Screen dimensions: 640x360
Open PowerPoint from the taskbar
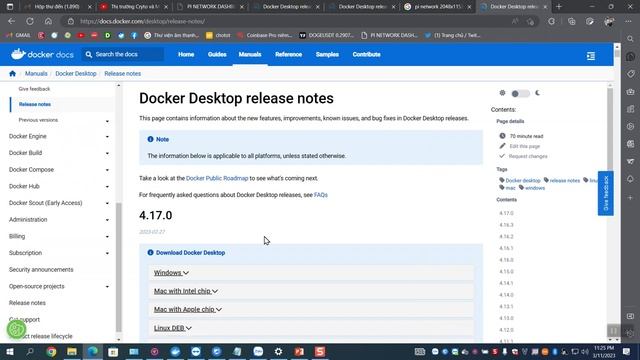299,351
